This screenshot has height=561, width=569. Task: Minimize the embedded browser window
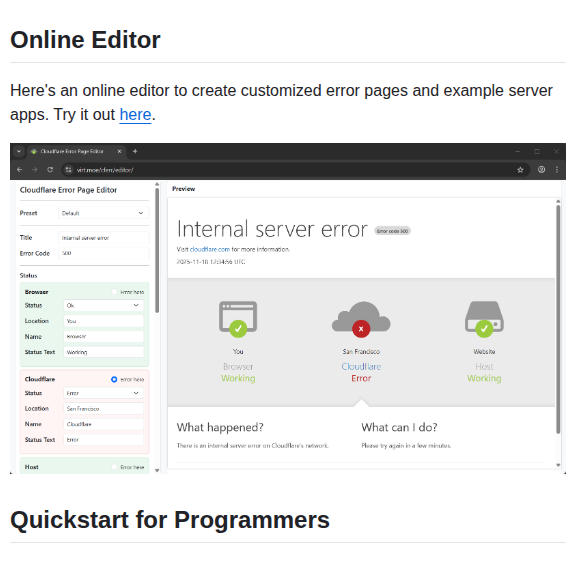518,151
